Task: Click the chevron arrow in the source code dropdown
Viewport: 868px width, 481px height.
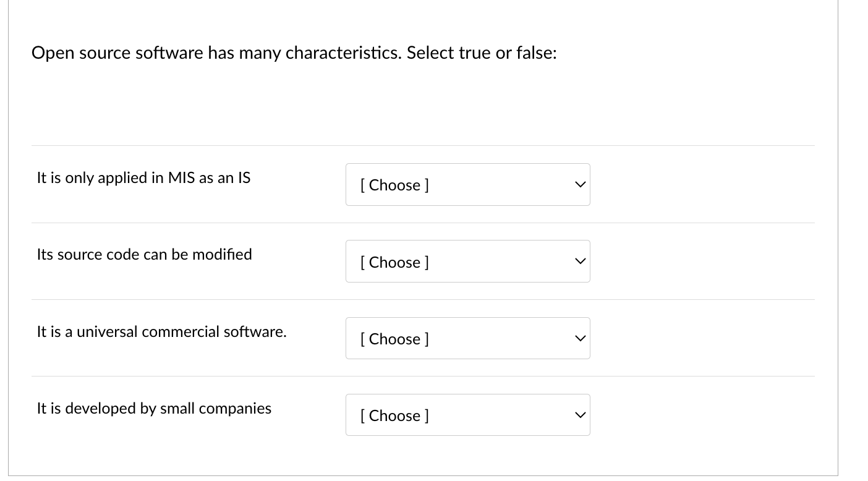Action: pyautogui.click(x=579, y=262)
